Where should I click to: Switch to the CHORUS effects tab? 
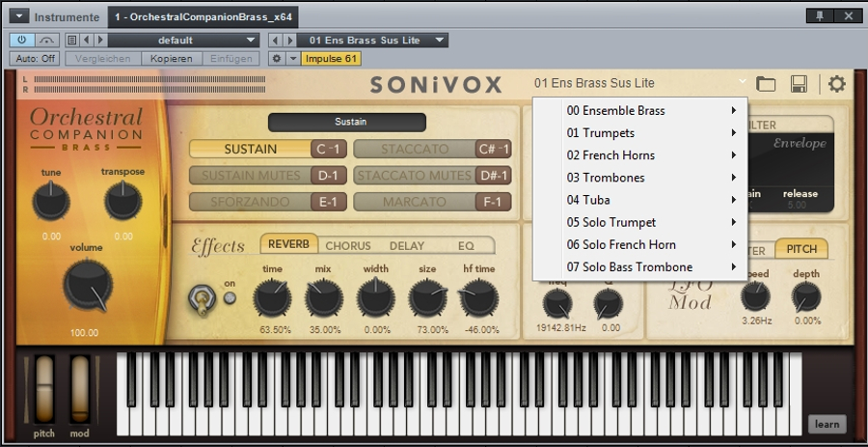tap(348, 245)
